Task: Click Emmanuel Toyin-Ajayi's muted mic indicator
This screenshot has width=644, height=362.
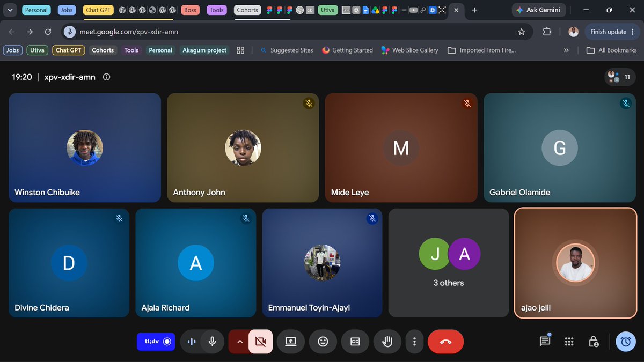Action: pyautogui.click(x=372, y=218)
